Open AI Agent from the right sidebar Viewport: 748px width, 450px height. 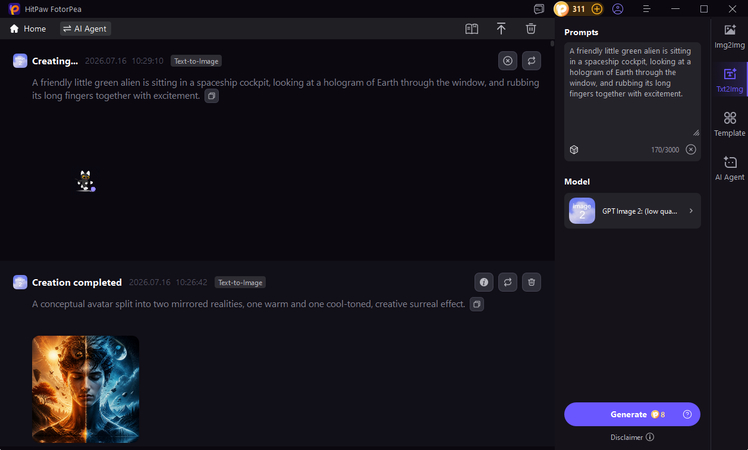click(729, 168)
